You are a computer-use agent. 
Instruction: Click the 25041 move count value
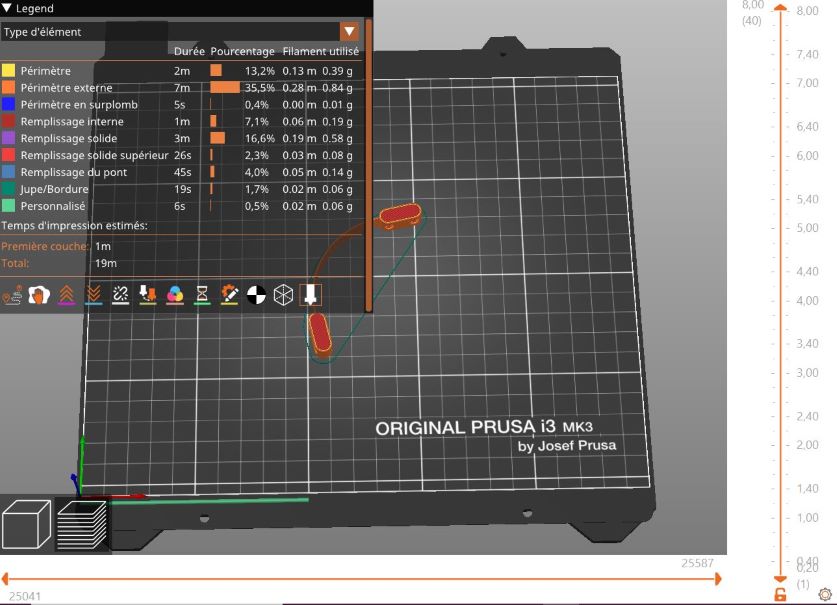click(25, 596)
